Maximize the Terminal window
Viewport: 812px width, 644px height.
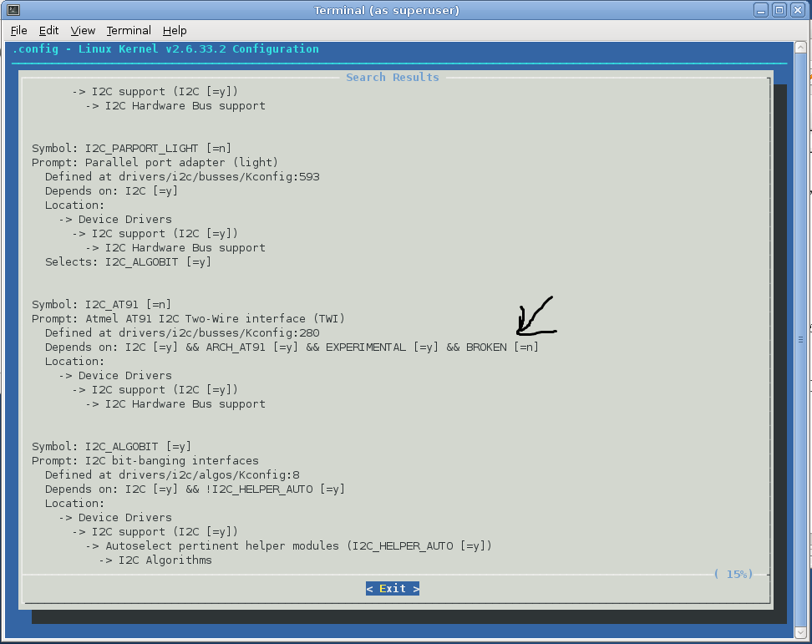point(779,10)
